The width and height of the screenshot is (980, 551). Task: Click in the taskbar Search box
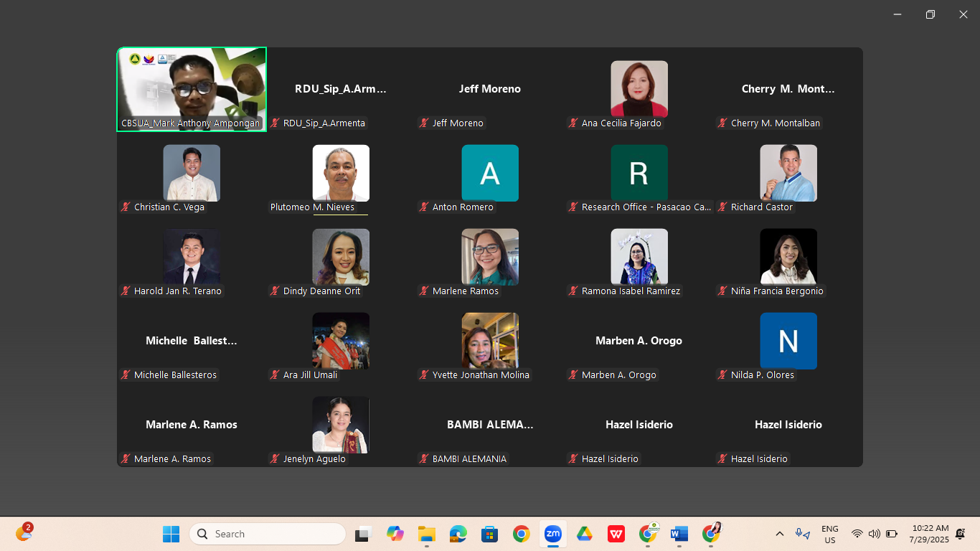268,534
